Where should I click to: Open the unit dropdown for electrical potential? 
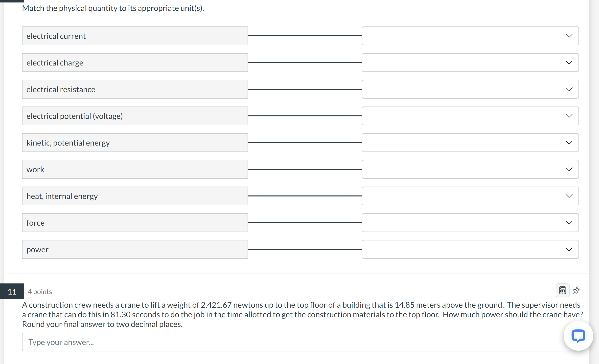(x=569, y=116)
